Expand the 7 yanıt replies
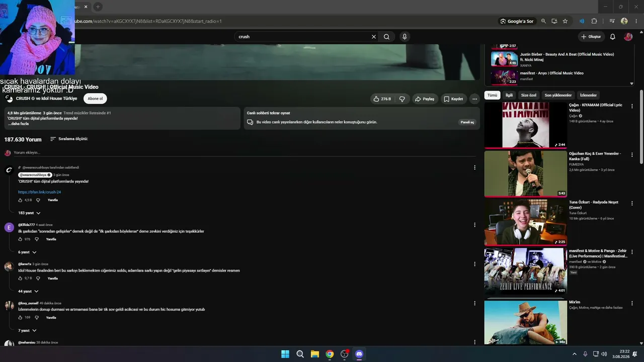 tap(27, 331)
